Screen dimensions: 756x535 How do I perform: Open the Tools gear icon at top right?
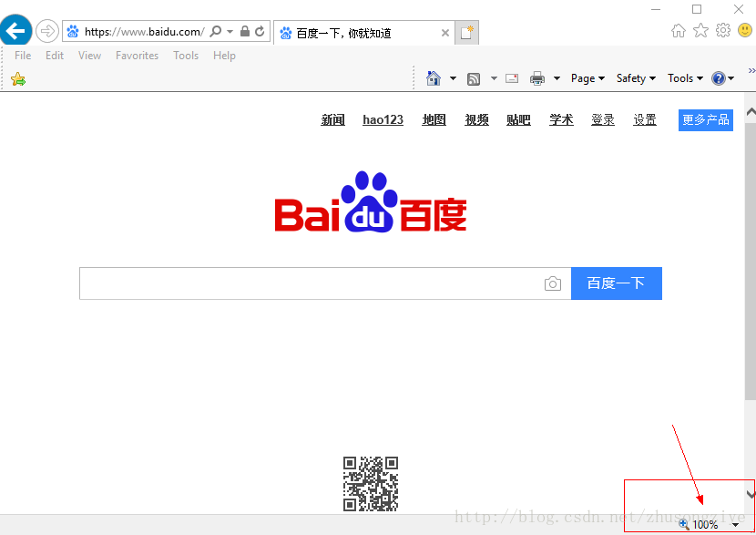pyautogui.click(x=722, y=31)
